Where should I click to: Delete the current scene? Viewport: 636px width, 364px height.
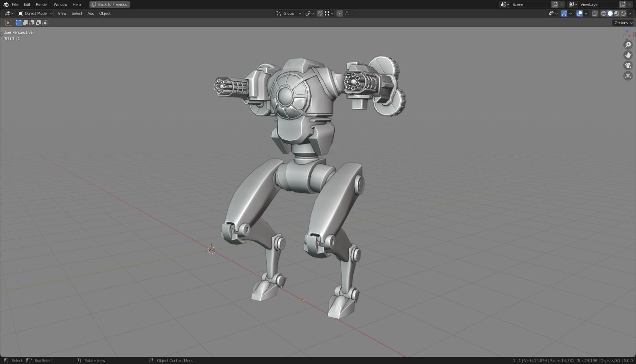click(x=562, y=4)
